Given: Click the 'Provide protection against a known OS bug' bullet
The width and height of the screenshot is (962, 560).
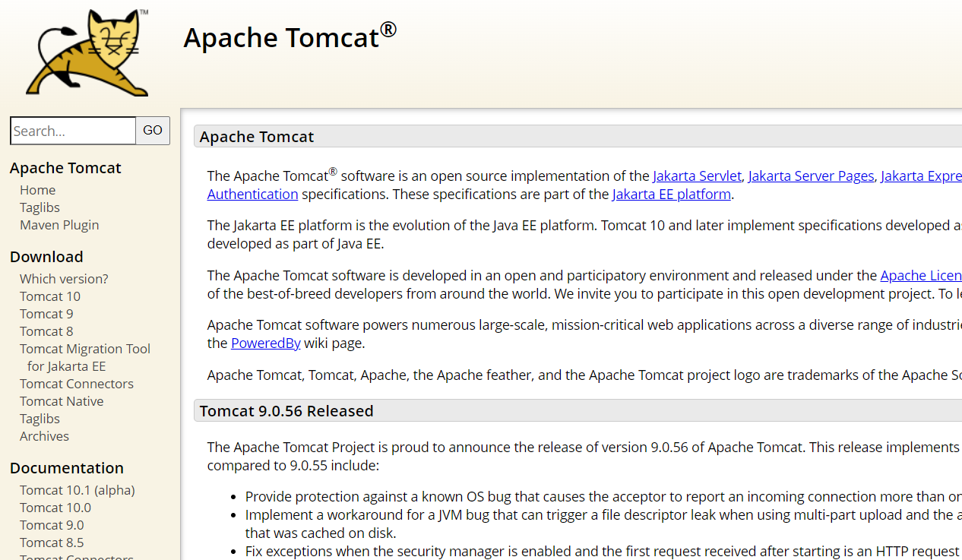Looking at the screenshot, I should coord(603,497).
